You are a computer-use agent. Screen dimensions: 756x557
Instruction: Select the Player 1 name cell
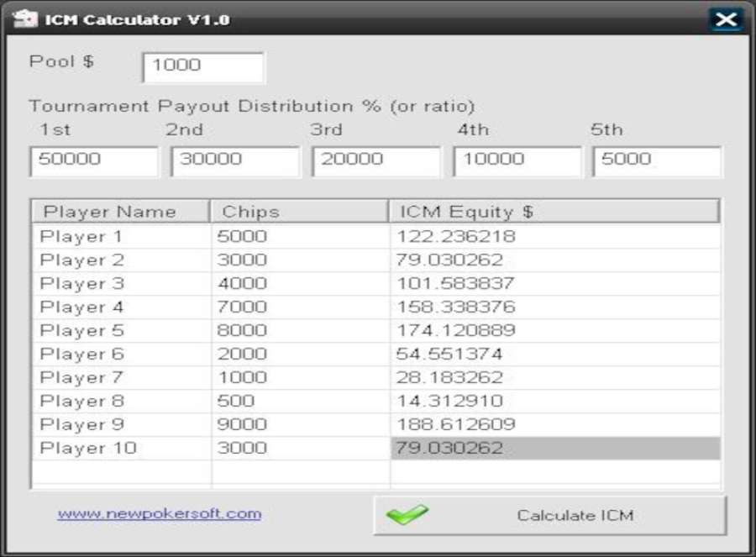120,237
